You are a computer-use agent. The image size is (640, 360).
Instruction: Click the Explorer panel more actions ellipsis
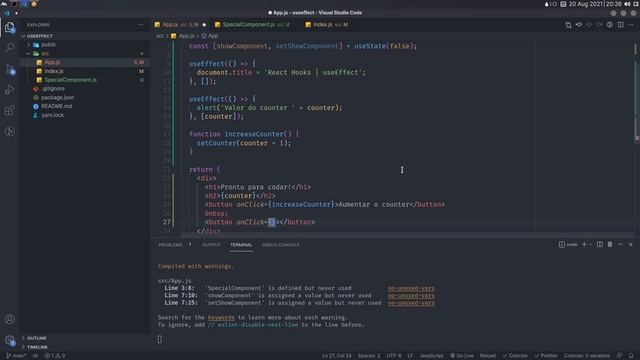coord(140,25)
